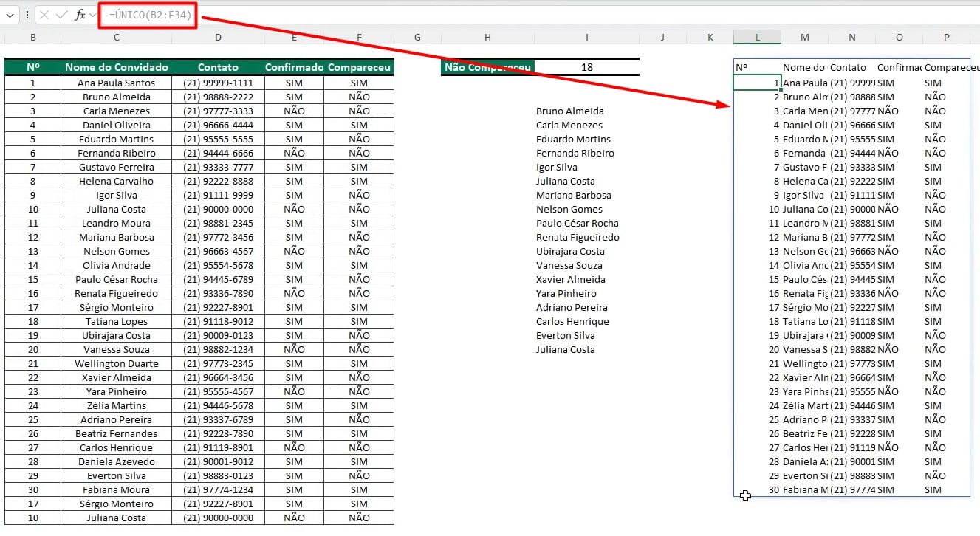The width and height of the screenshot is (980, 536).
Task: Select column J header
Action: pyautogui.click(x=662, y=37)
